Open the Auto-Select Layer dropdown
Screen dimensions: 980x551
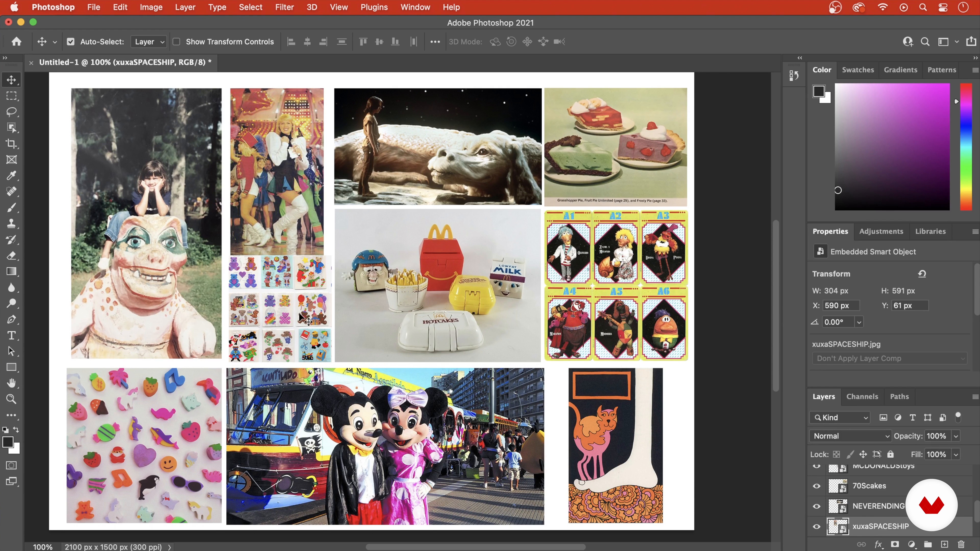tap(149, 42)
